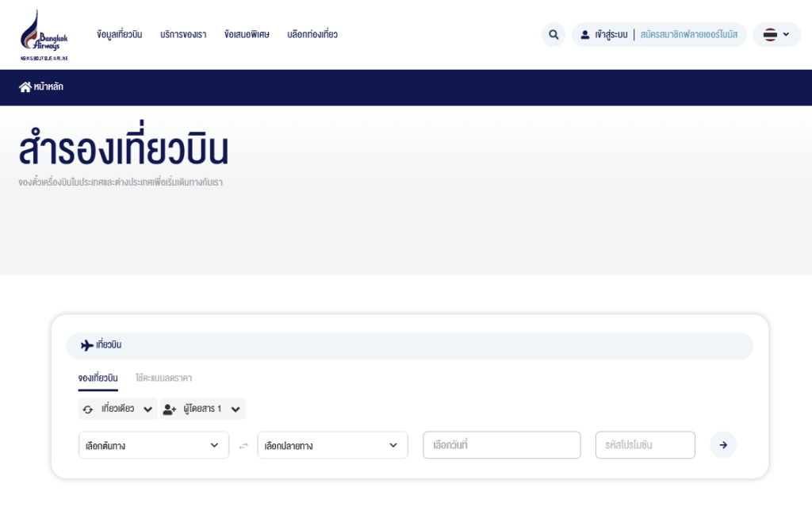Click the สมัครสมาชิกฟลายเออร์โบนัส link

(689, 35)
